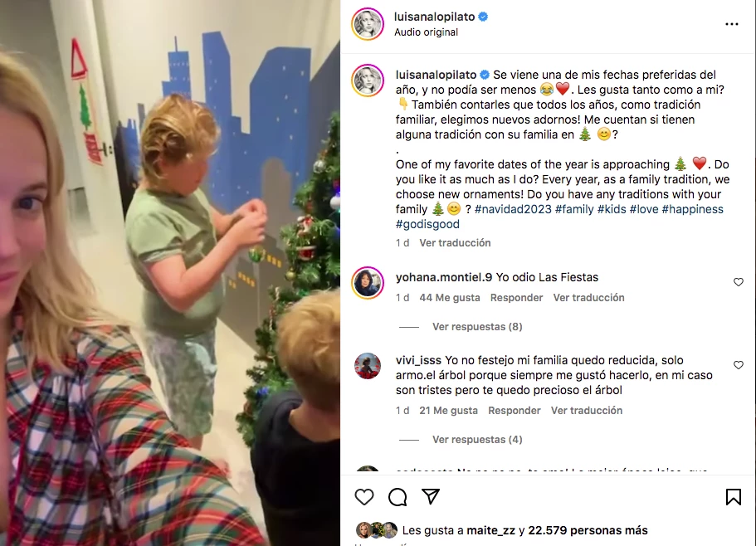
Task: Click Ver traducción under the caption
Action: (x=455, y=243)
